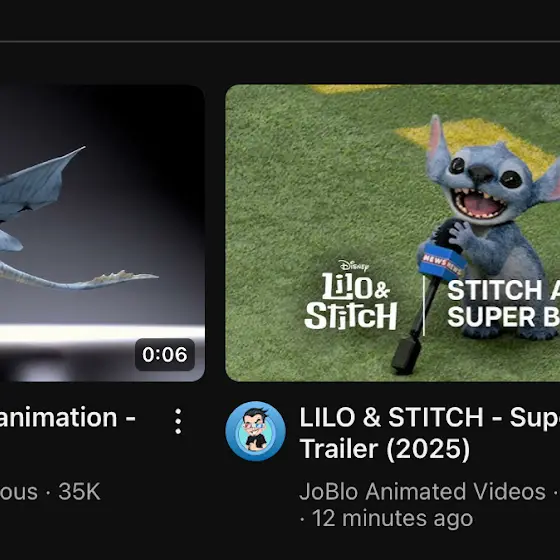560x560 pixels.
Task: Click the 35K view count text
Action: 79,491
